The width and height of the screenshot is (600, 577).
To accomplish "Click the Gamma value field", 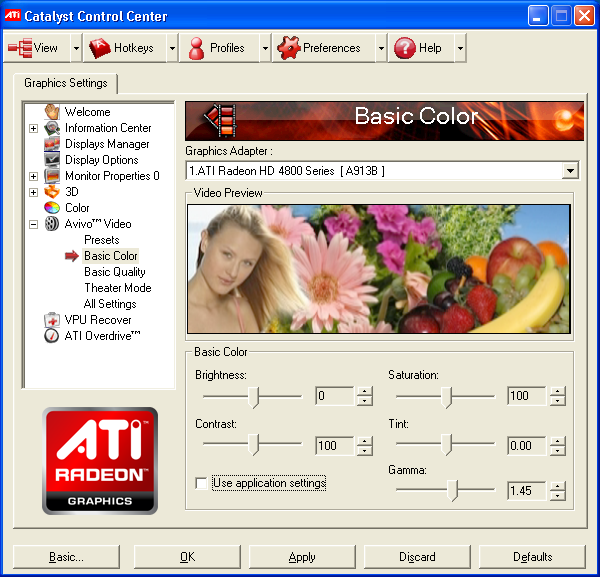I will tap(527, 491).
